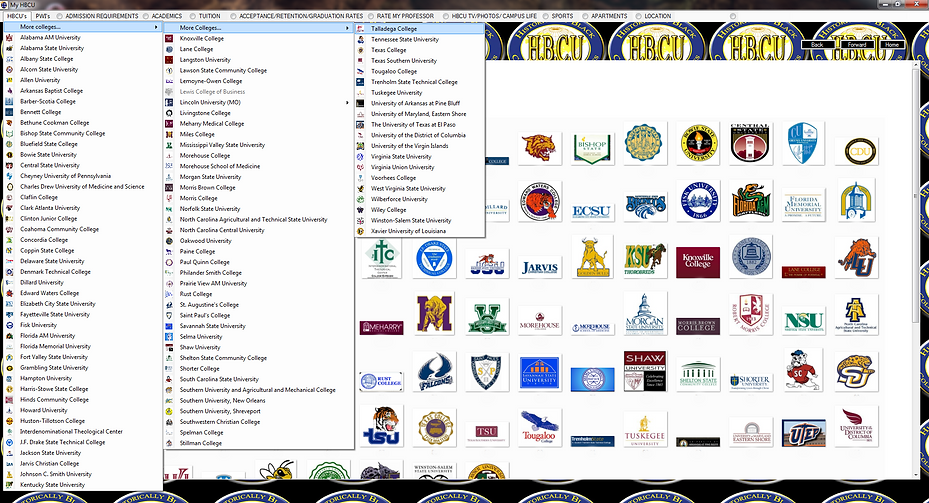Click the Langston University menu icon
The width and height of the screenshot is (929, 503).
169,60
